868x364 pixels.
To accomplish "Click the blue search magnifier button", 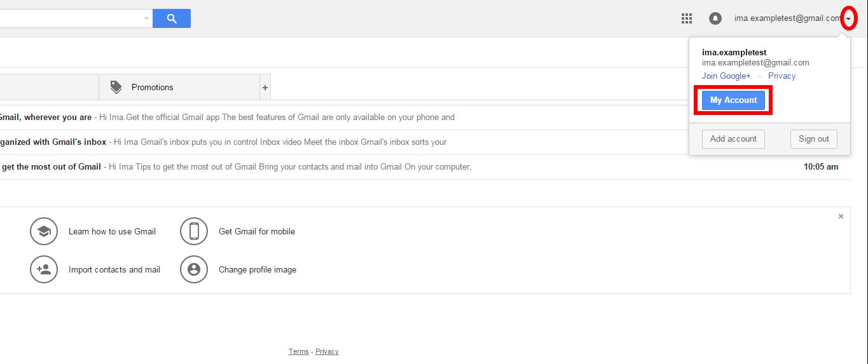I will tap(172, 18).
